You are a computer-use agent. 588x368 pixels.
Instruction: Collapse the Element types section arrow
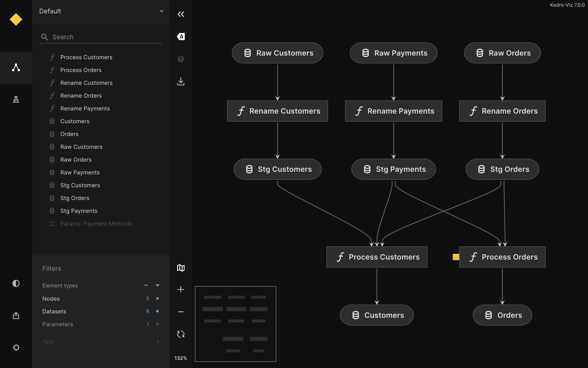click(157, 285)
